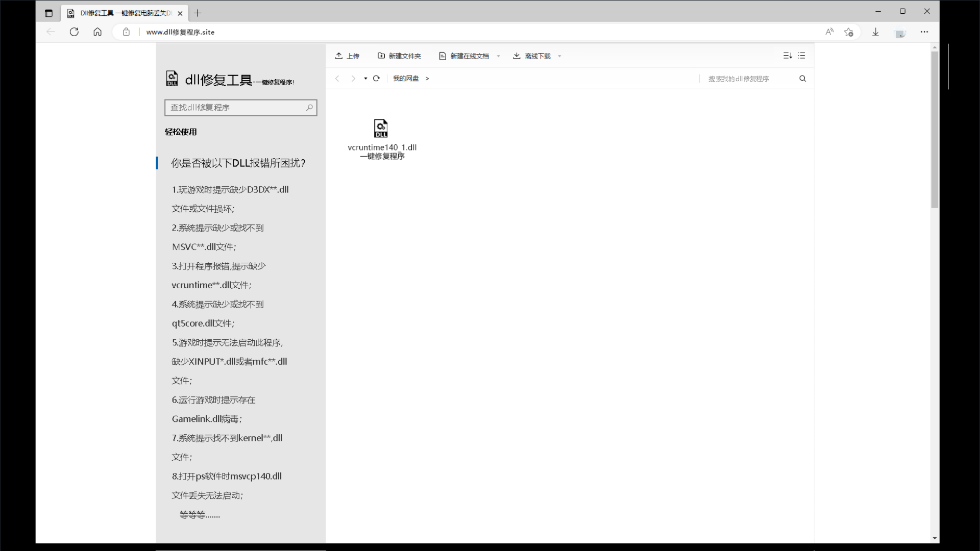980x551 pixels.
Task: Click the page vertical scrollbar
Action: tap(935, 130)
